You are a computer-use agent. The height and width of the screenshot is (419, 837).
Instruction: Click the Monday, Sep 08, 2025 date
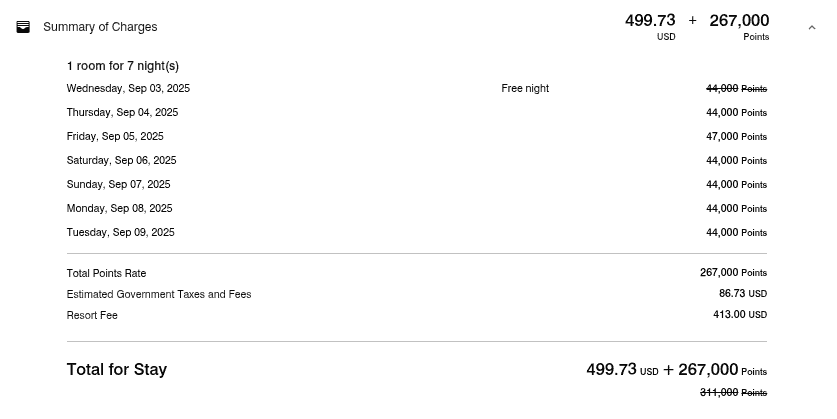point(120,209)
